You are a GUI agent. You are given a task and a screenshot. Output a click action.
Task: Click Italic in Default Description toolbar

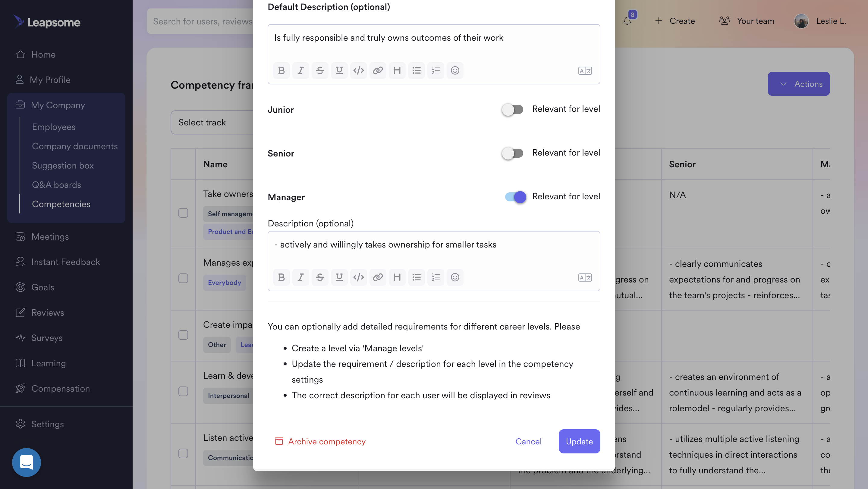(x=300, y=71)
